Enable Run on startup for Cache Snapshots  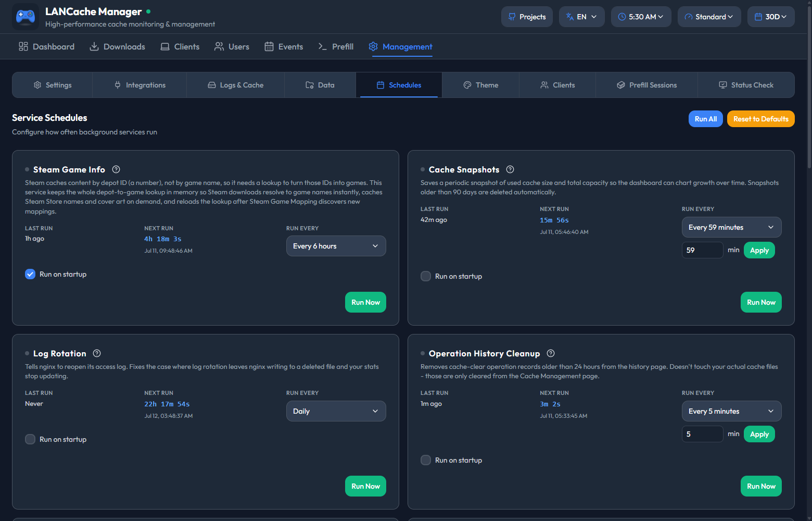(426, 276)
